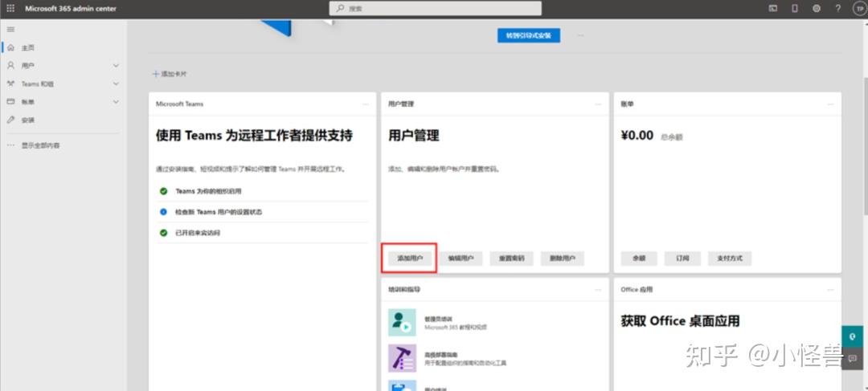
Task: Click the blue guided setup button
Action: tap(529, 35)
